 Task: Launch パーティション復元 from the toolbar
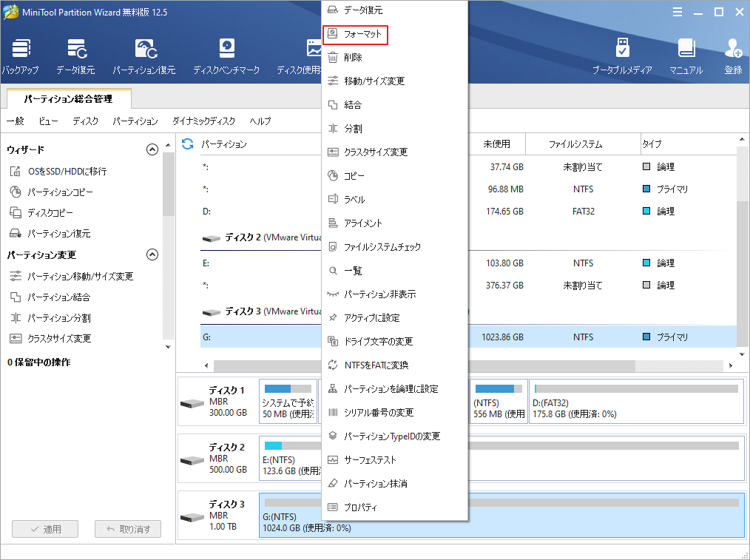pos(146,55)
